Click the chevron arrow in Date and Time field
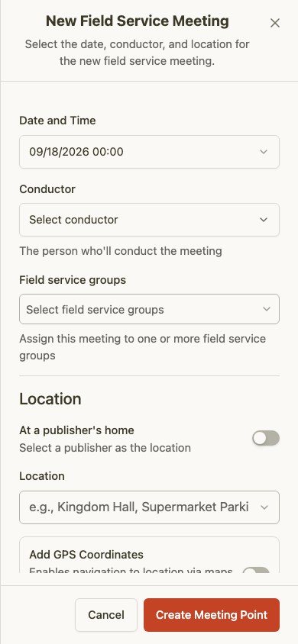The width and height of the screenshot is (298, 644). coord(264,152)
